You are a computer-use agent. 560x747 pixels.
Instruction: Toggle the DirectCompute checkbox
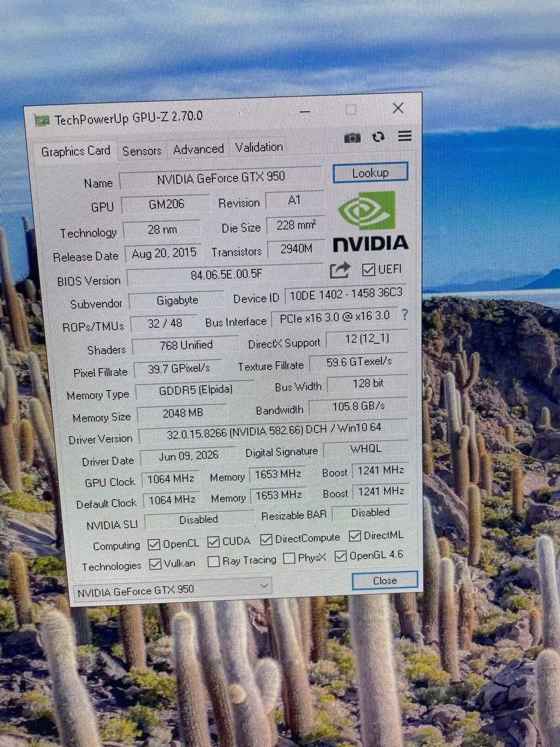(x=267, y=539)
